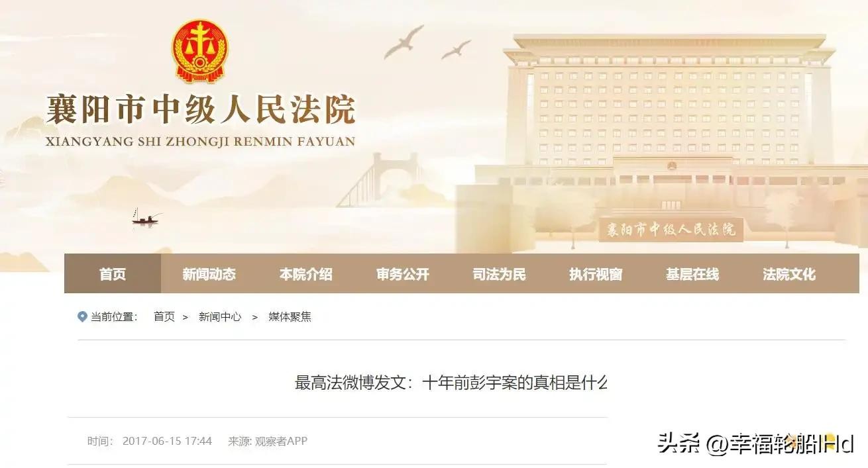Click the 新闻中心 breadcrumb link

coord(220,316)
